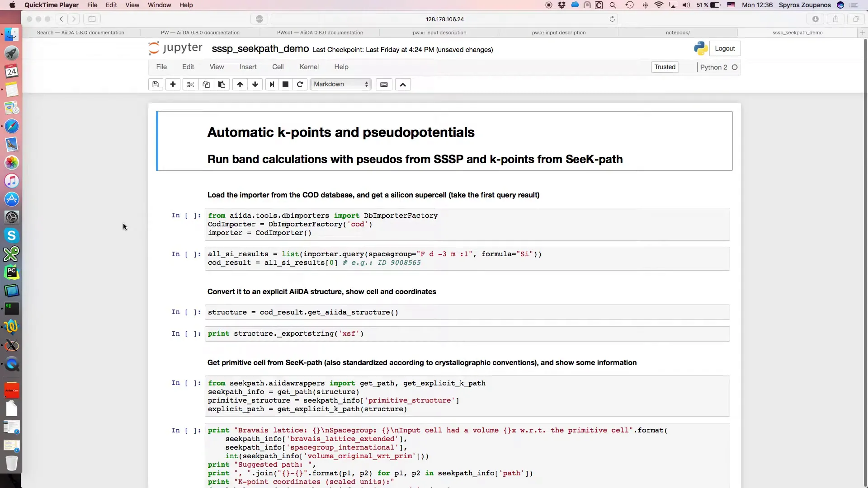Interrupt the kernel with the stop icon
The height and width of the screenshot is (488, 868).
pyautogui.click(x=285, y=84)
